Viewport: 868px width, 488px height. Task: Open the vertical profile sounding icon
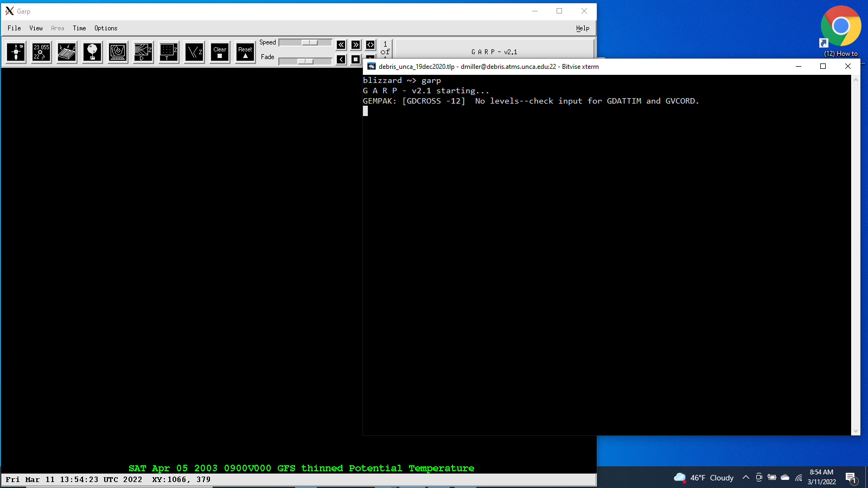[x=194, y=52]
